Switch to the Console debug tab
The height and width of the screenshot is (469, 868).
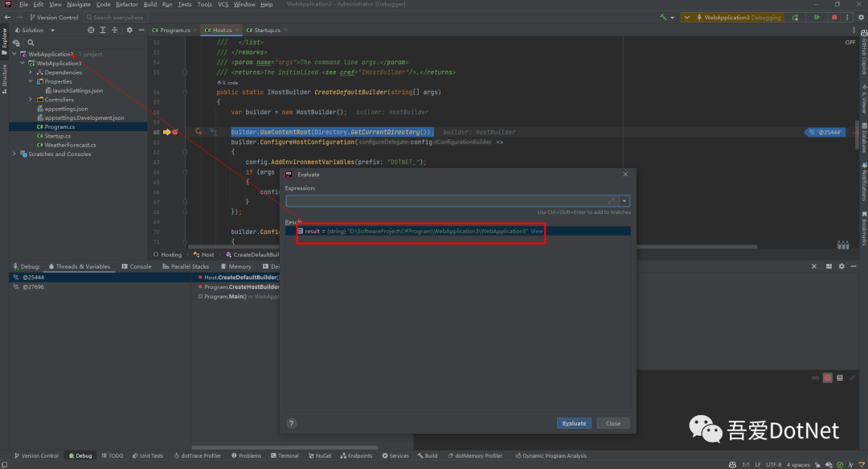[137, 266]
